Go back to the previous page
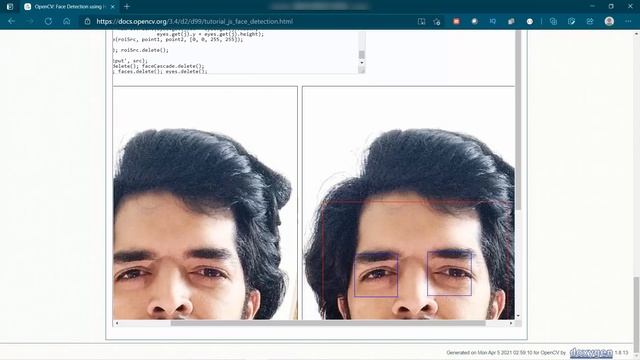The height and width of the screenshot is (360, 640). pos(11,21)
